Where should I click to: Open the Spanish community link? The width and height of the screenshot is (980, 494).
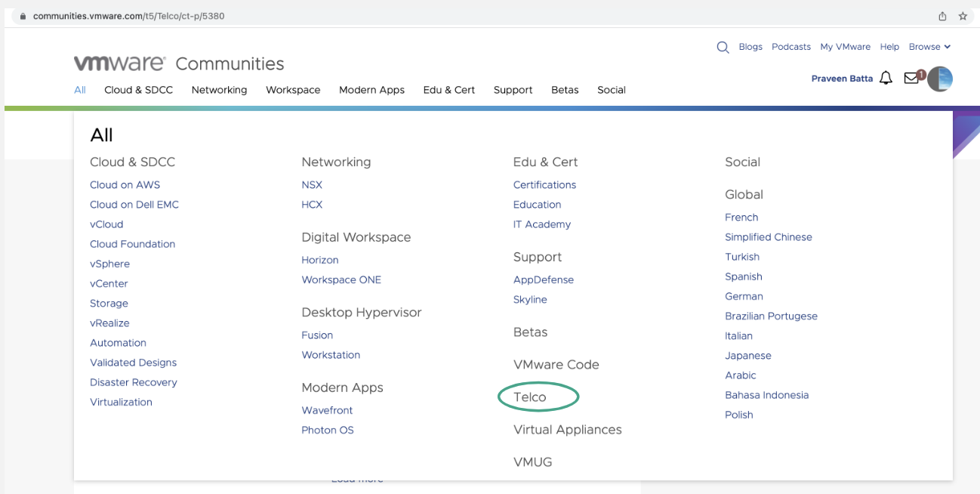pyautogui.click(x=744, y=276)
